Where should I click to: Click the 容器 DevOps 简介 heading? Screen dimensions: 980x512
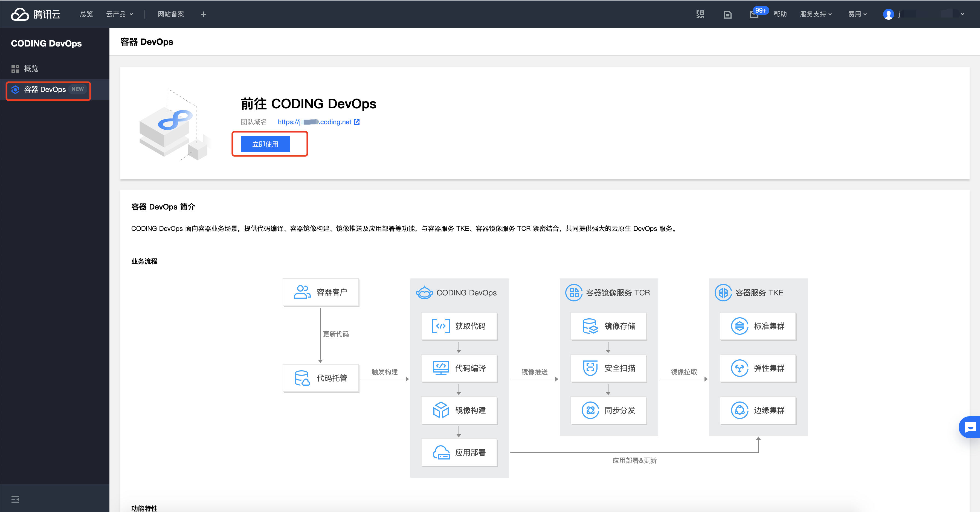point(163,207)
